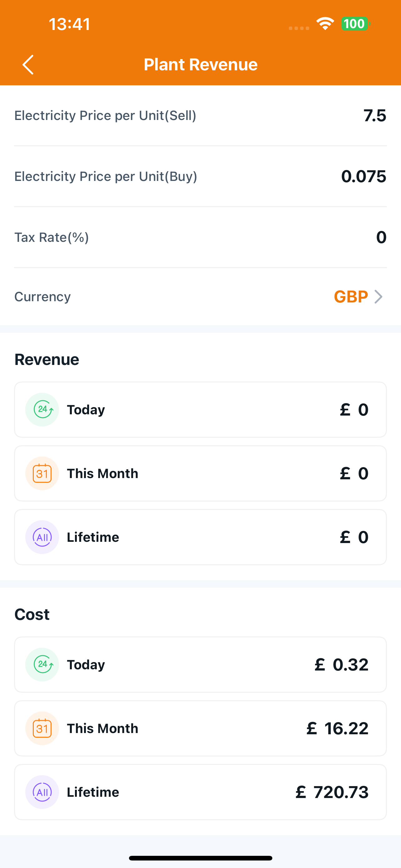Edit the Tax Rate value 0

point(381,237)
